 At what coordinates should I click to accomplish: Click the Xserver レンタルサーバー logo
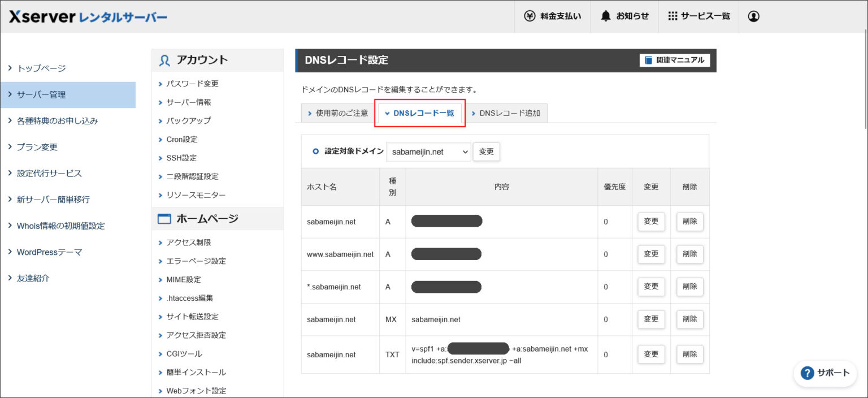88,17
